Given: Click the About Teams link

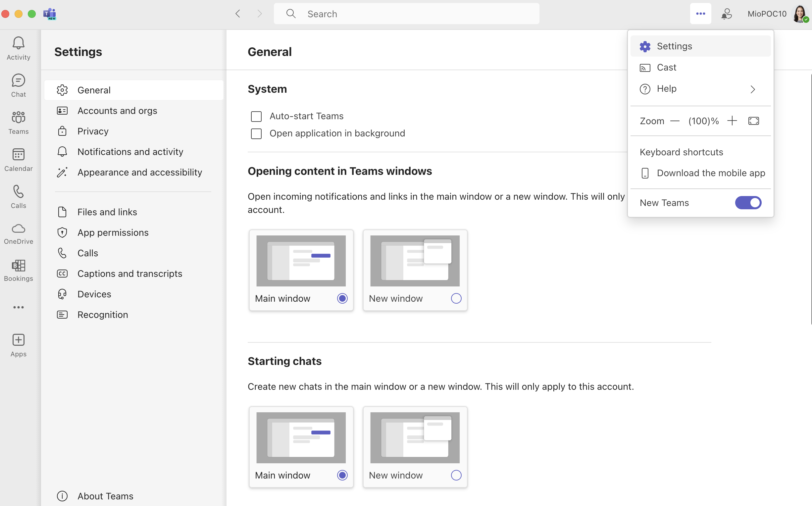Looking at the screenshot, I should (105, 496).
